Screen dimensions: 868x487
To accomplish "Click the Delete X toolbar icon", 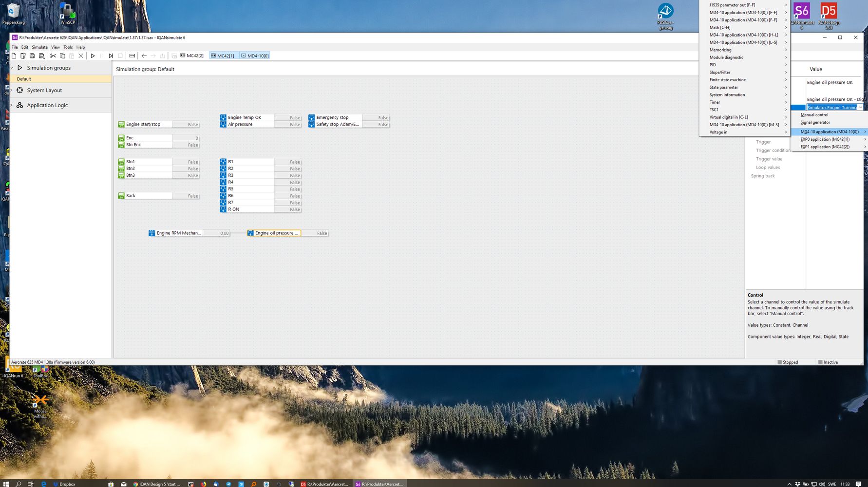I will (x=81, y=56).
